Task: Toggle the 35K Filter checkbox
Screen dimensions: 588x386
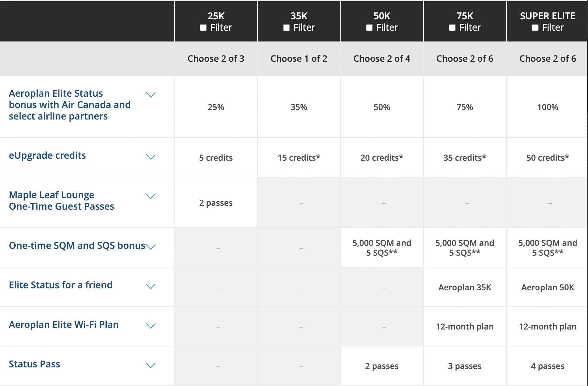Action: 286,28
